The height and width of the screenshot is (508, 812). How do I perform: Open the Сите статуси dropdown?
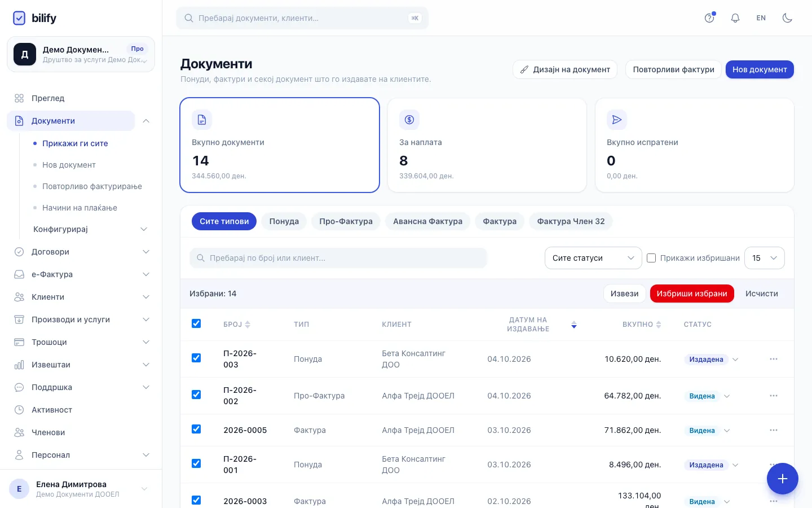click(593, 258)
